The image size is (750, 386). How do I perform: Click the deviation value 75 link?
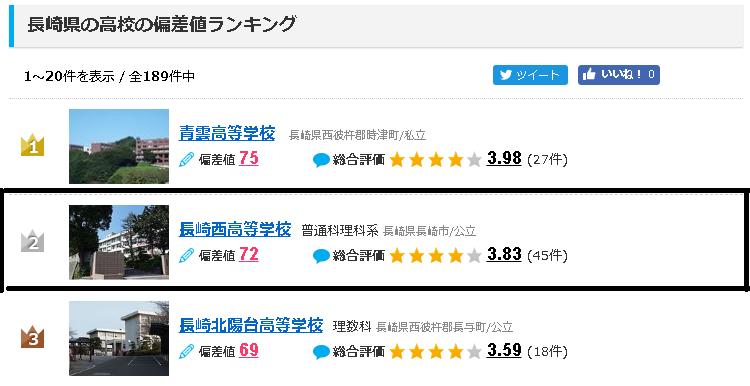point(249,158)
